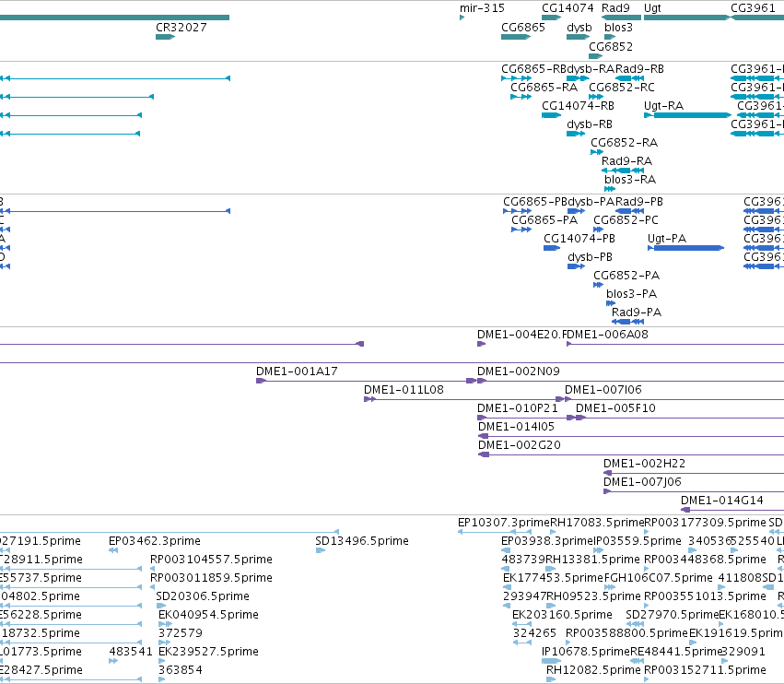Click the DME1-004E20.F BAC label
This screenshot has height=684, width=784.
[522, 335]
